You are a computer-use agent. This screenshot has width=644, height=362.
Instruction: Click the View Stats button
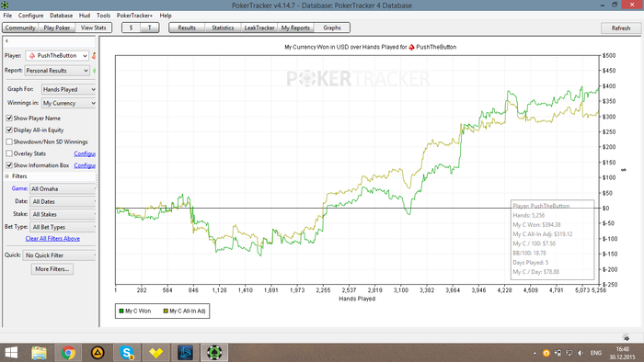[93, 28]
